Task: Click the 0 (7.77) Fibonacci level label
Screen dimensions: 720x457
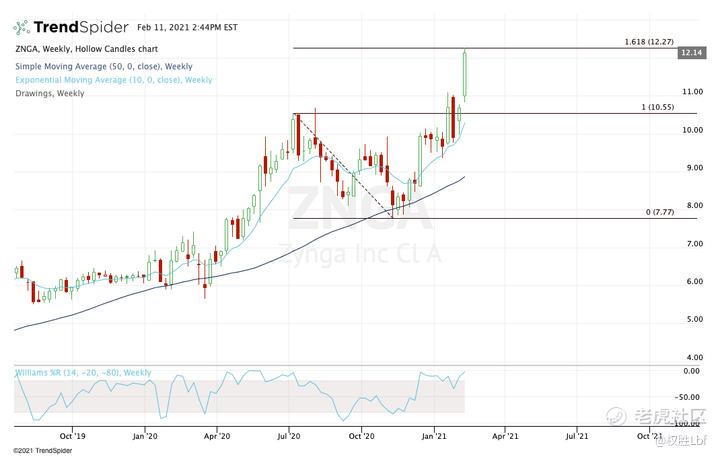Action: pos(660,212)
